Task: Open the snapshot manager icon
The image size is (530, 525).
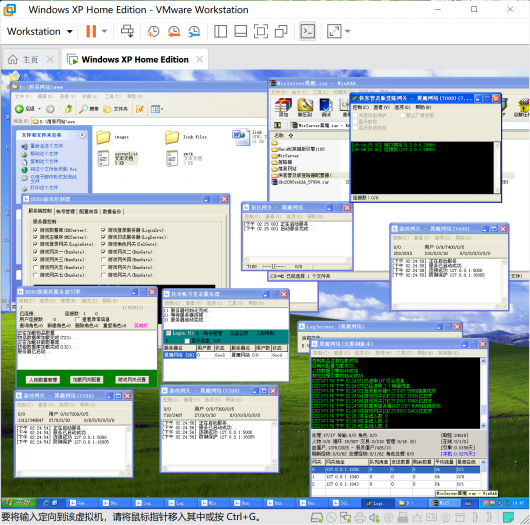Action: [x=194, y=31]
